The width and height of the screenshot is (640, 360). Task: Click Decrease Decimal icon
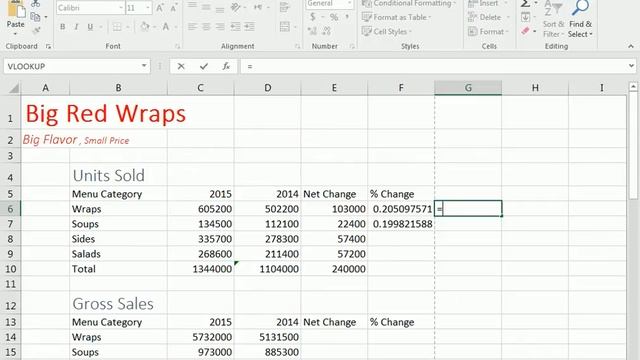tap(327, 31)
